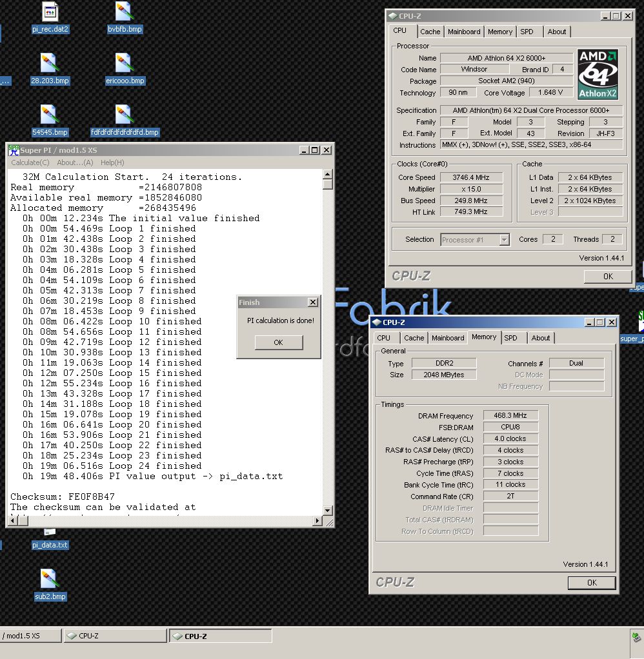This screenshot has height=659, width=644.
Task: Click the Super PI title bar icon
Action: pyautogui.click(x=14, y=150)
